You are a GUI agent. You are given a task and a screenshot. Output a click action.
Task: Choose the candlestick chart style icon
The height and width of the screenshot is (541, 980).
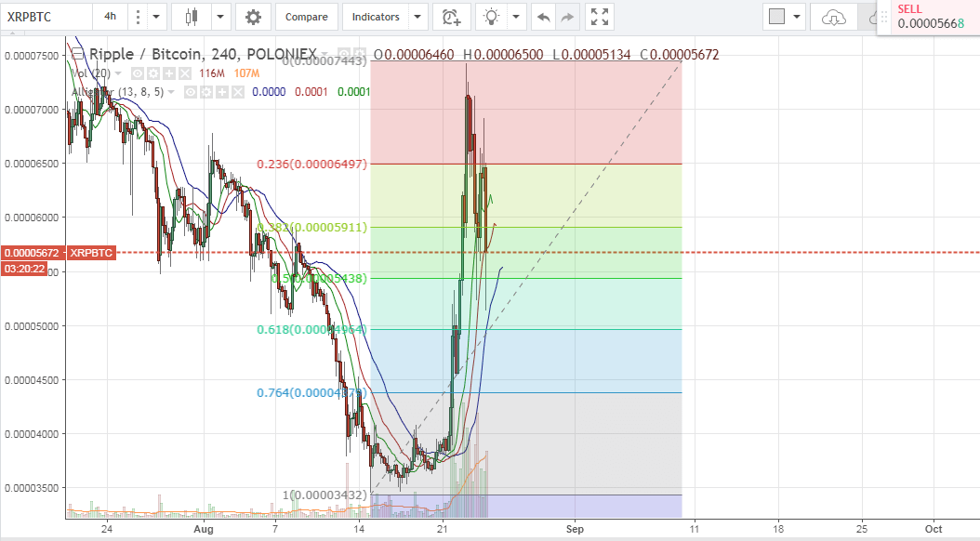(x=192, y=17)
